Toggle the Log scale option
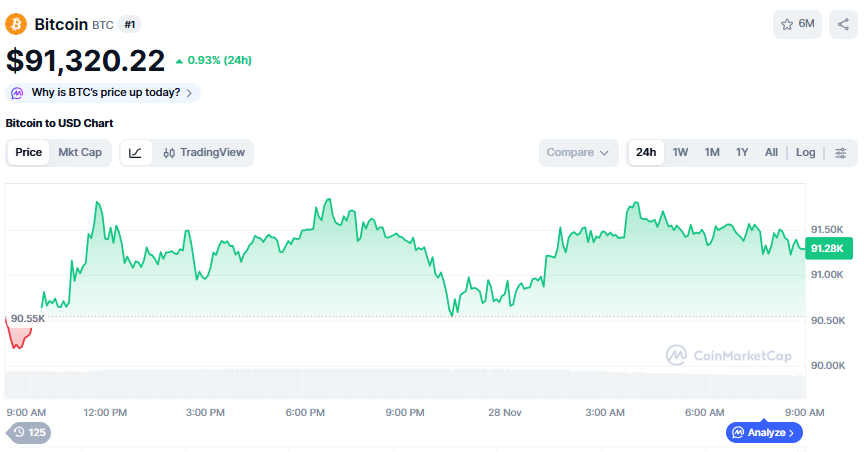 (805, 153)
